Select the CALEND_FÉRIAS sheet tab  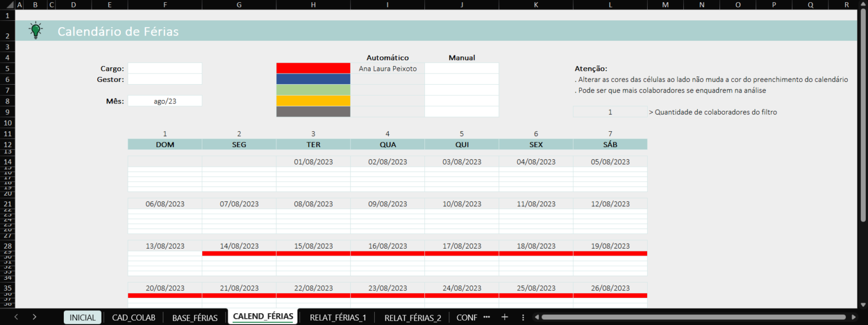click(263, 317)
